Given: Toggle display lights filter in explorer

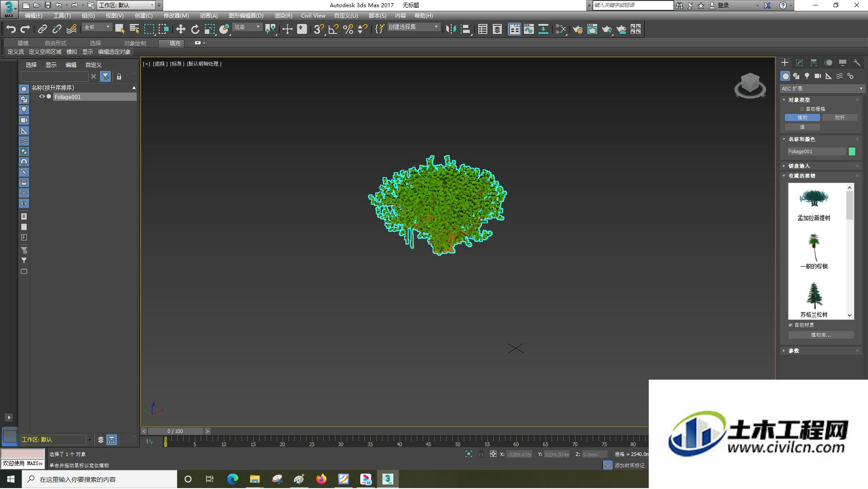Looking at the screenshot, I should (x=24, y=110).
